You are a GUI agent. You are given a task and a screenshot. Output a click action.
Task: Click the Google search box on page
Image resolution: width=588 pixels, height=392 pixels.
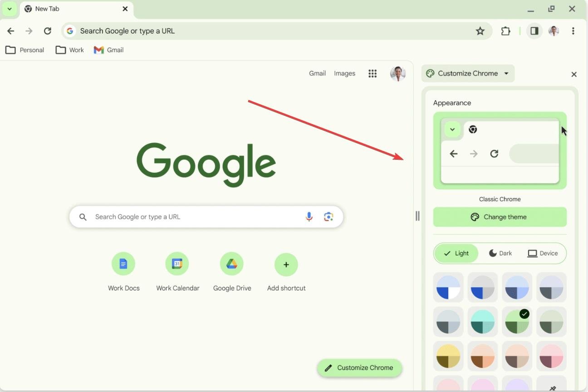click(x=206, y=217)
